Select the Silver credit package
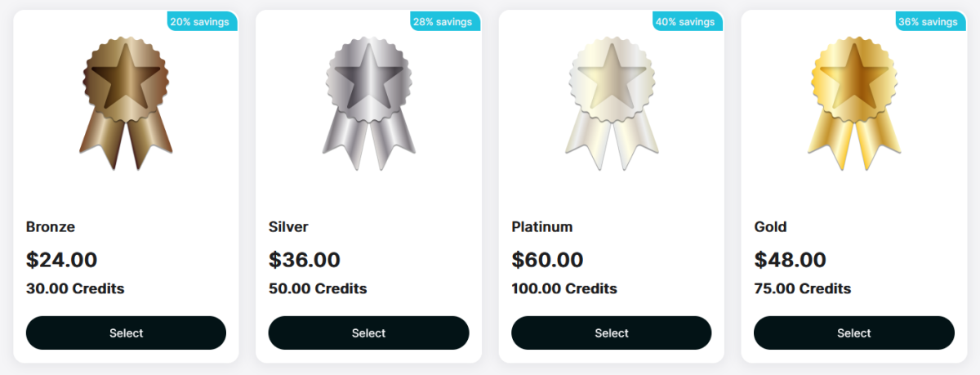The image size is (980, 375). (368, 333)
